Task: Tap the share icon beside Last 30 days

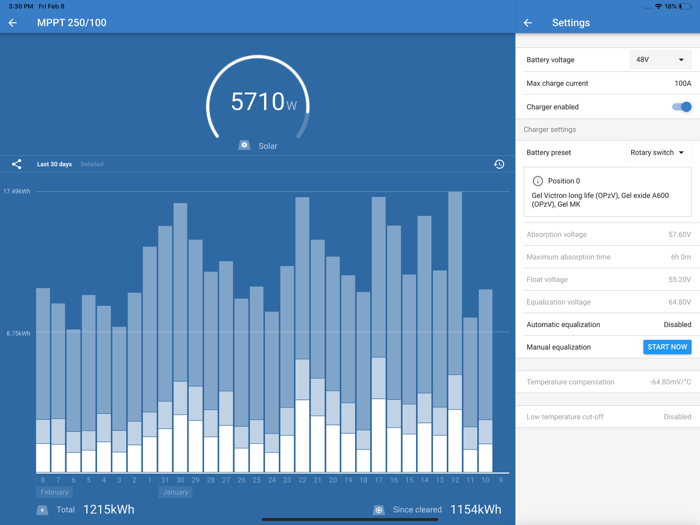Action: [x=17, y=164]
